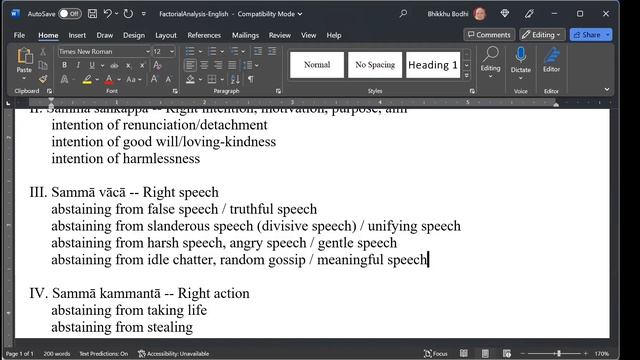Viewport: 640px width, 360px height.
Task: Open the title bar search magnifier
Action: tap(403, 14)
